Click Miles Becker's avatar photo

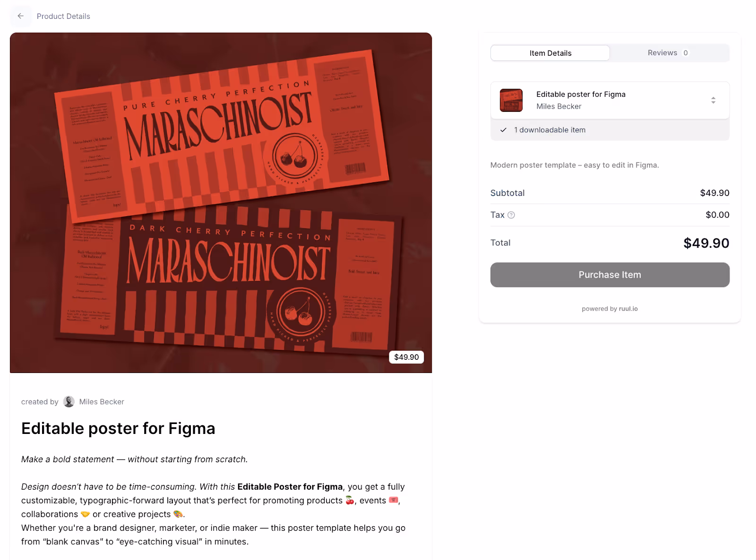coord(69,402)
